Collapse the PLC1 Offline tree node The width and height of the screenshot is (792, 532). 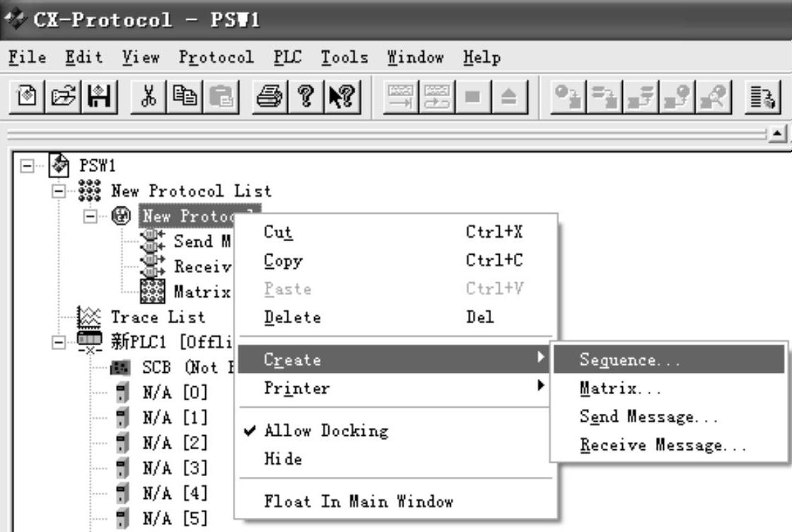[x=59, y=342]
